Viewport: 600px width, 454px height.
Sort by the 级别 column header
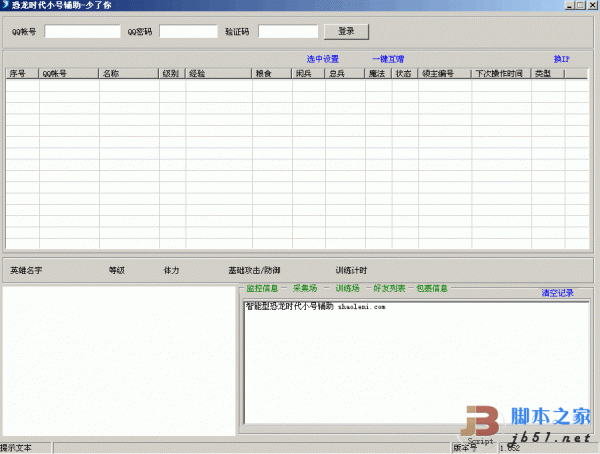tap(172, 73)
